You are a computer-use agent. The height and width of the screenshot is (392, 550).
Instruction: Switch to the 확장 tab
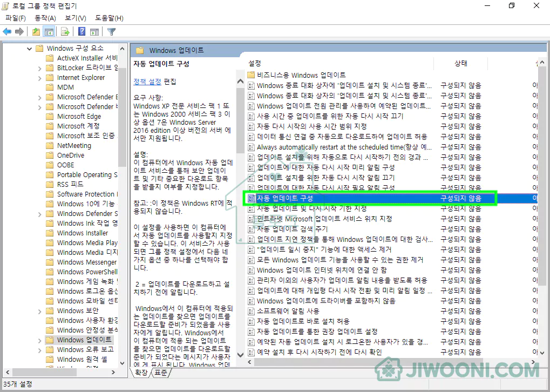tap(141, 373)
